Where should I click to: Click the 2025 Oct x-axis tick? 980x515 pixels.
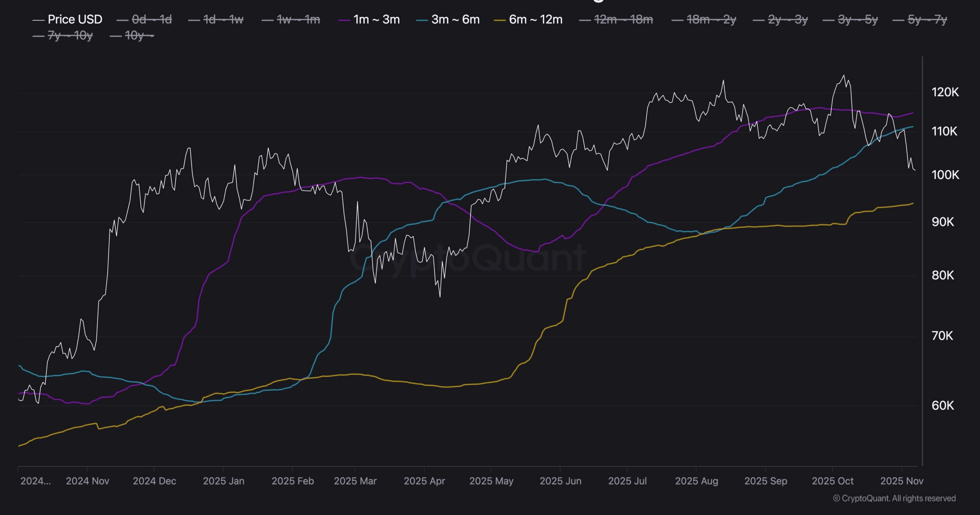click(833, 481)
